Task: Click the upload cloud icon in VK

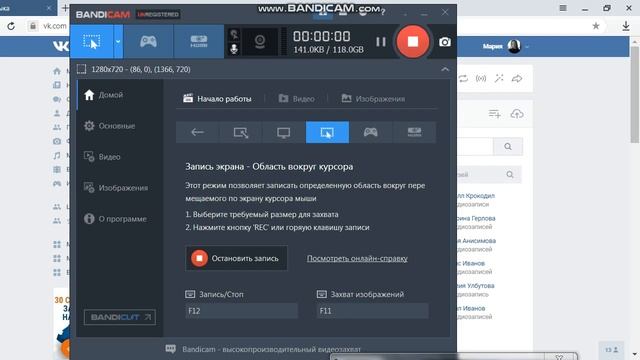Action: click(517, 114)
